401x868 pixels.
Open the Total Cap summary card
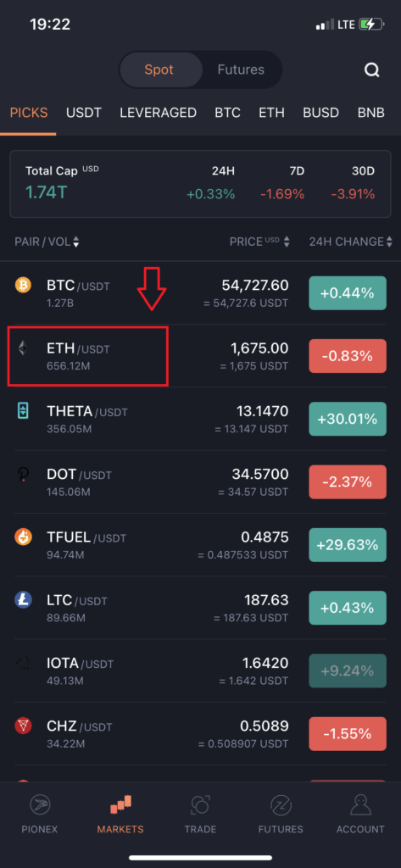tap(200, 184)
